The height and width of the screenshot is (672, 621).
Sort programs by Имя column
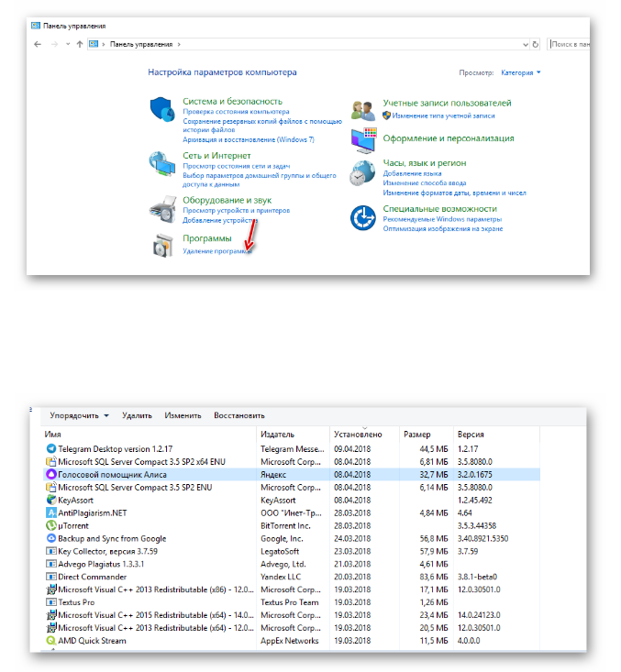coord(150,435)
